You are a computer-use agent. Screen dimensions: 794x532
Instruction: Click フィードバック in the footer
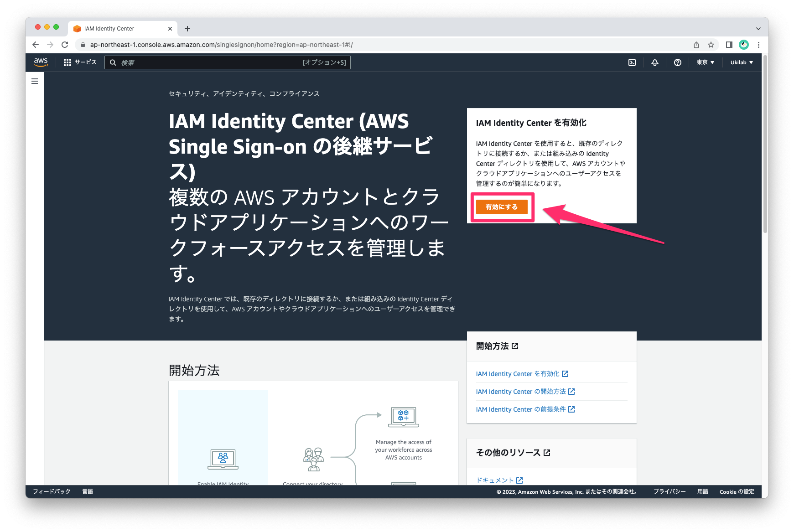(52, 491)
